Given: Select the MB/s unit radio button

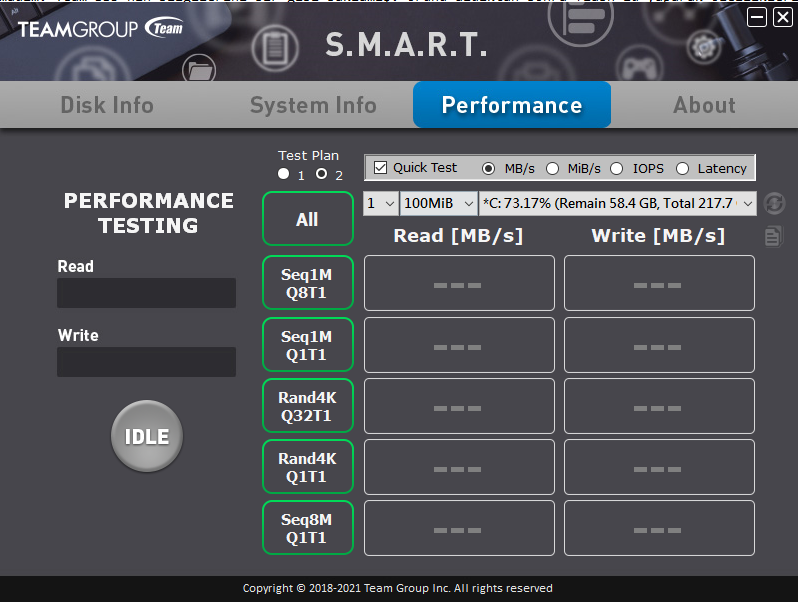Looking at the screenshot, I should (x=488, y=168).
